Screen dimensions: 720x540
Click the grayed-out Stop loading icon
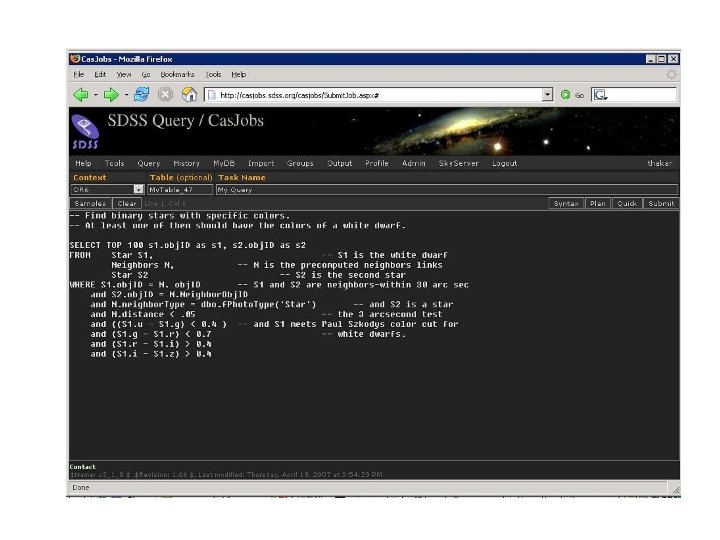click(165, 95)
